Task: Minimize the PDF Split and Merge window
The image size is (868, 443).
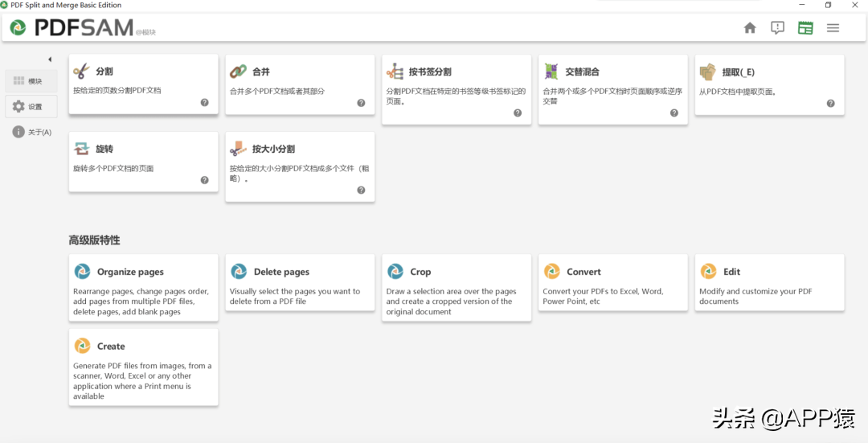Action: [x=801, y=5]
